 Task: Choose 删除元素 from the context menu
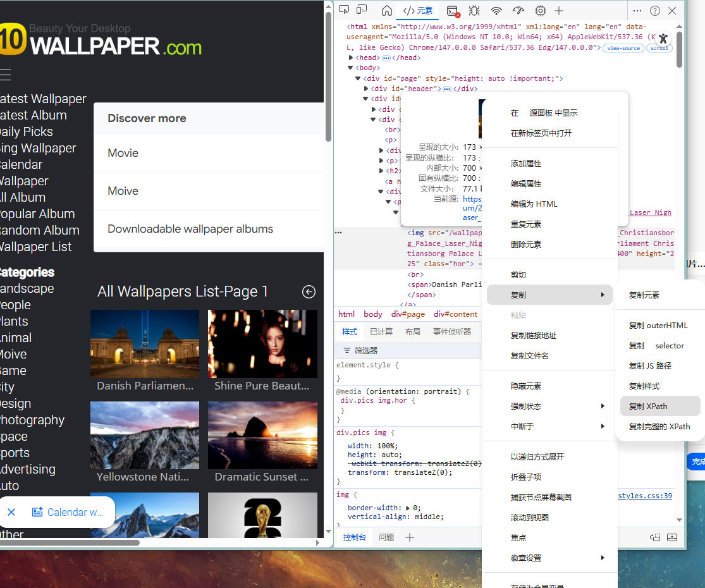549,245
